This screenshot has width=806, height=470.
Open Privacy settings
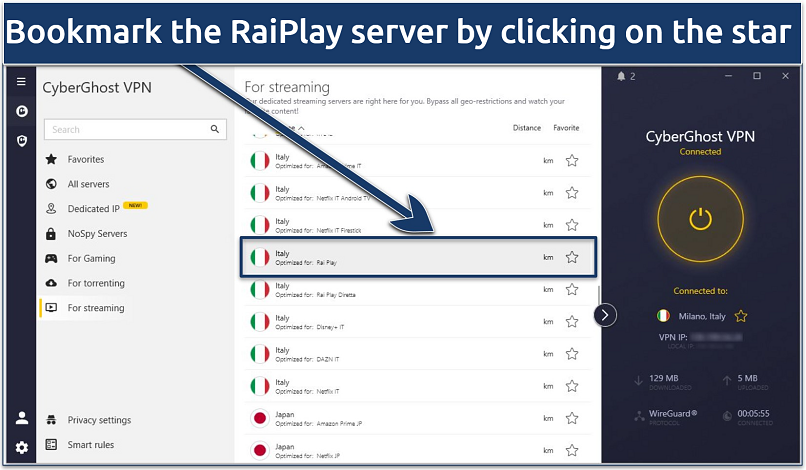(99, 420)
